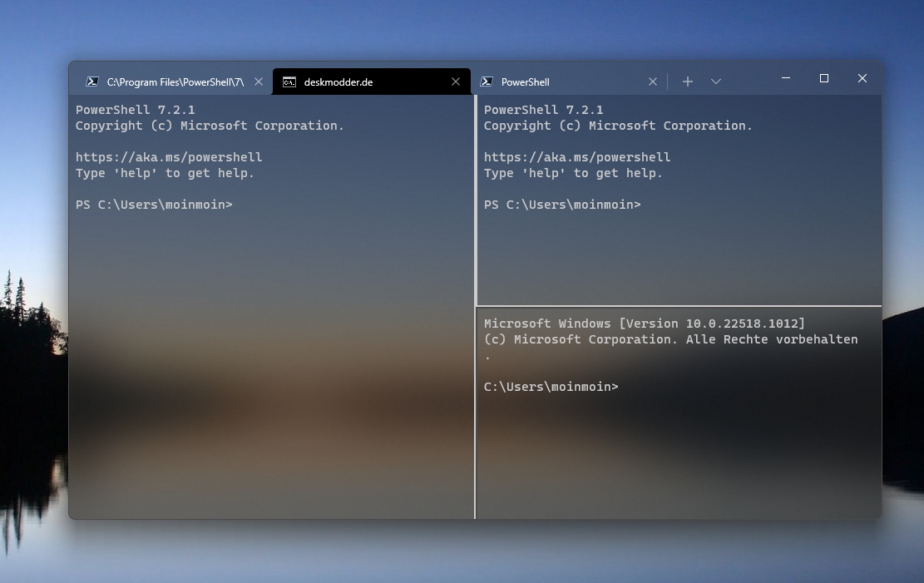Click the command prompt icon on the deskmodder.de tab

pyautogui.click(x=289, y=82)
